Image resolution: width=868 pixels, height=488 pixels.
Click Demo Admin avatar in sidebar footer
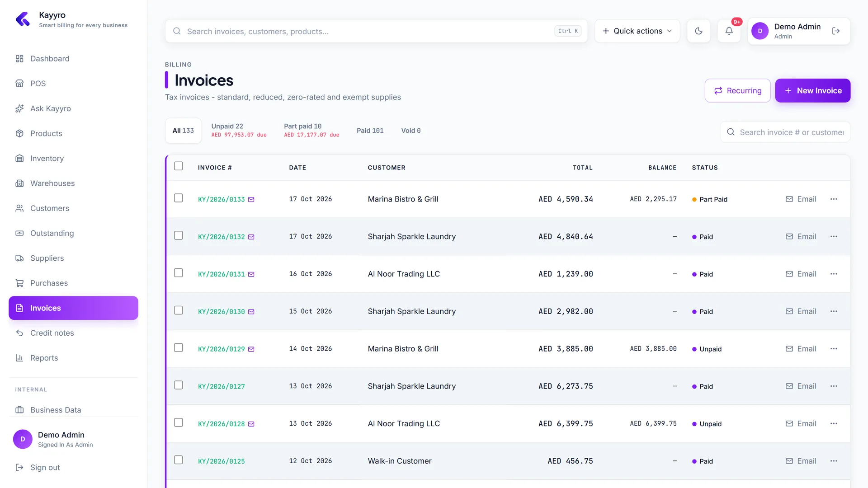[x=23, y=439]
